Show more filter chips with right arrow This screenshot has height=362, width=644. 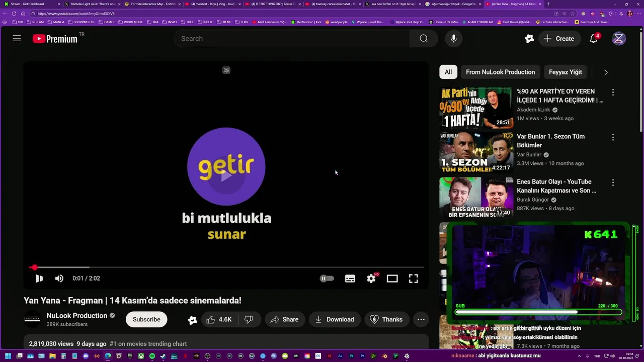(606, 72)
